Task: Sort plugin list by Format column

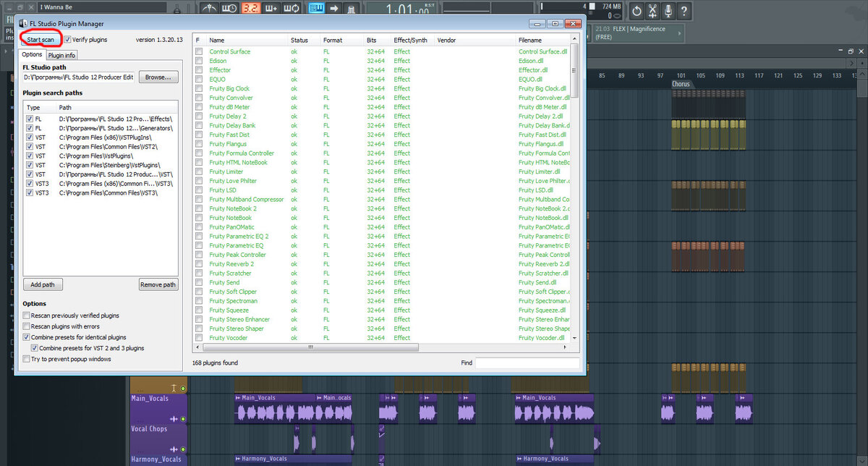Action: point(342,41)
